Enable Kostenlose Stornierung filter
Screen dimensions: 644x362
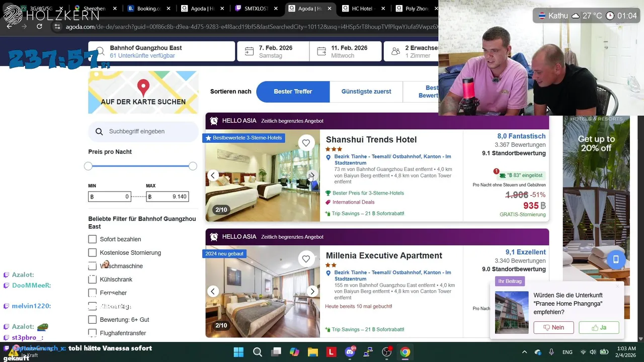tap(92, 252)
